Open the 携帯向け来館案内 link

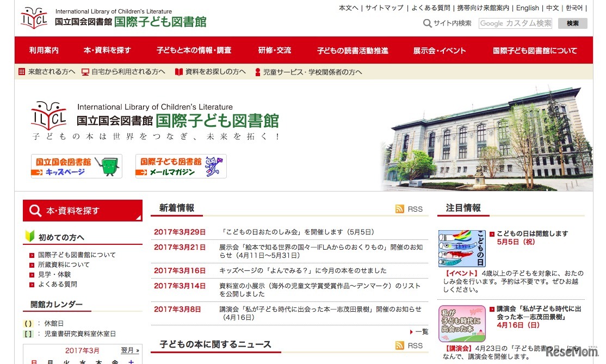[483, 8]
